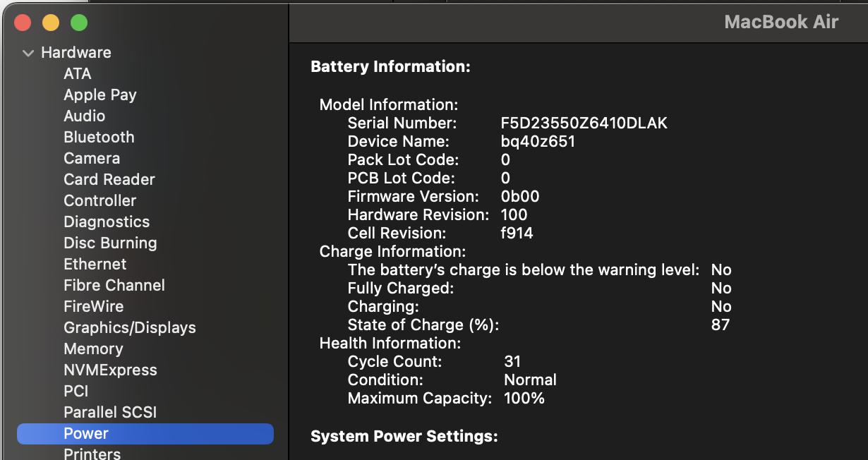
Task: Click the System Power Settings heading
Action: [x=404, y=436]
